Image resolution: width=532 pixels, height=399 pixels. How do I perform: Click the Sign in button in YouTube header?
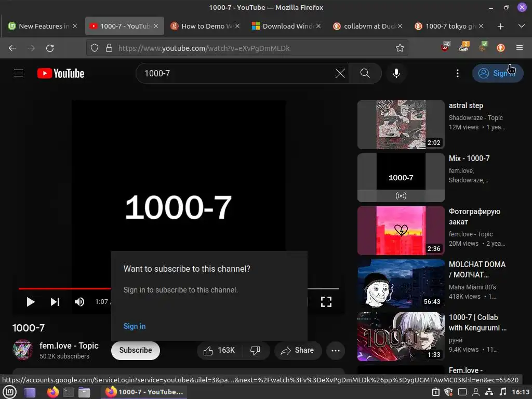pos(498,73)
